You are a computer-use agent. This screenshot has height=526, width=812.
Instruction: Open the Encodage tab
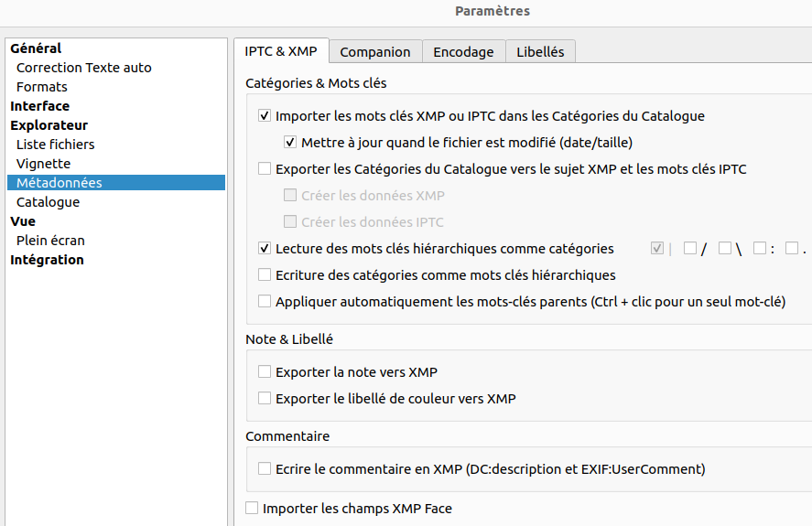click(463, 52)
